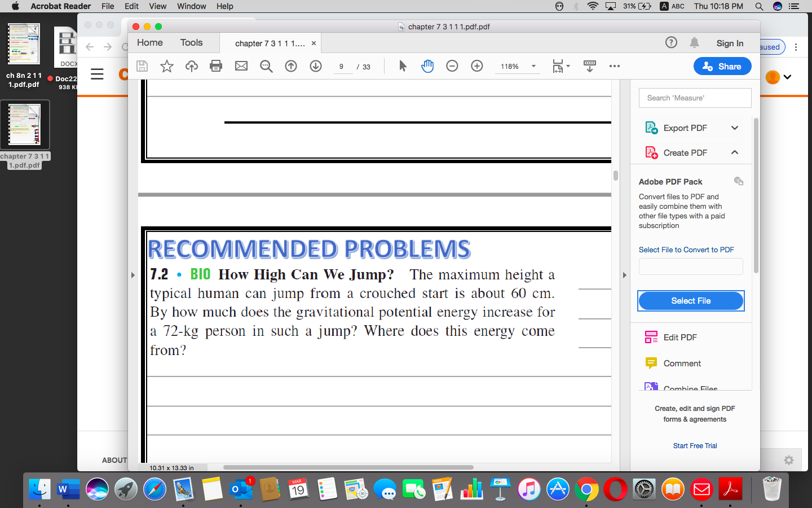Viewport: 812px width, 508px height.
Task: Collapse right tools pane arrow
Action: coord(625,275)
